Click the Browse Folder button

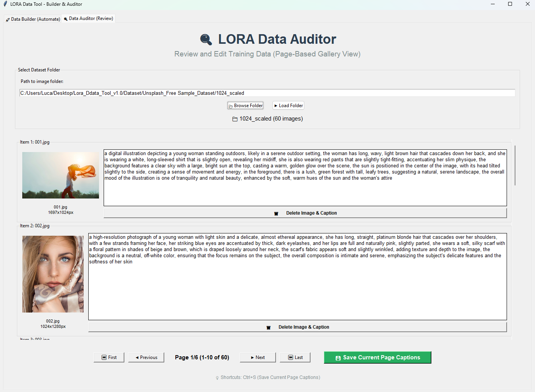point(246,106)
